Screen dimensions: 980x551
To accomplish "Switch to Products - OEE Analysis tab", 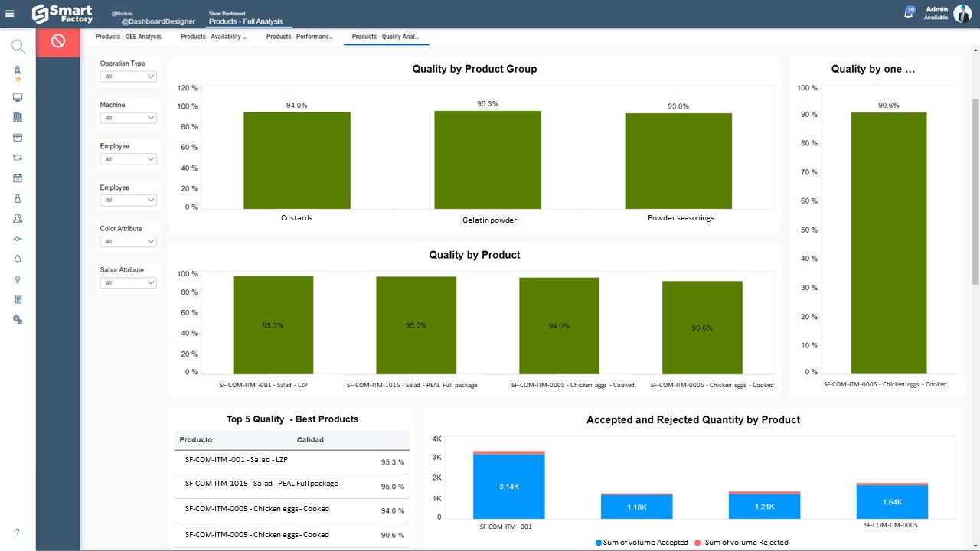I will coord(128,37).
